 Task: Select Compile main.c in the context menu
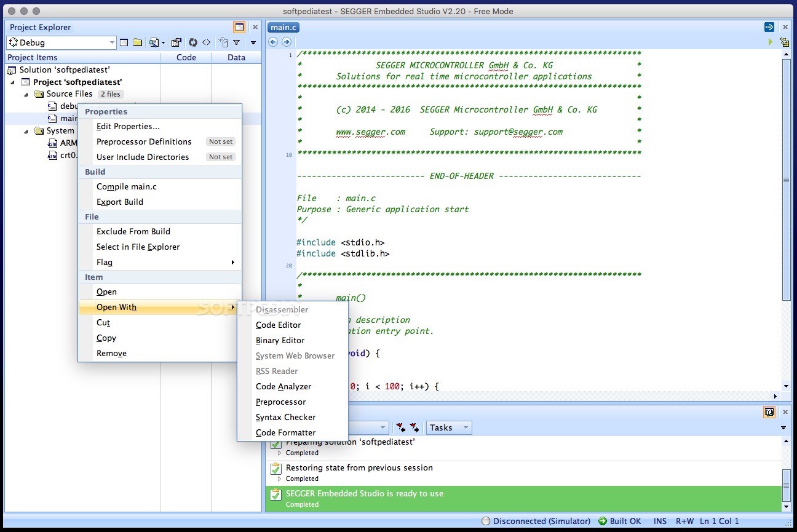coord(160,186)
